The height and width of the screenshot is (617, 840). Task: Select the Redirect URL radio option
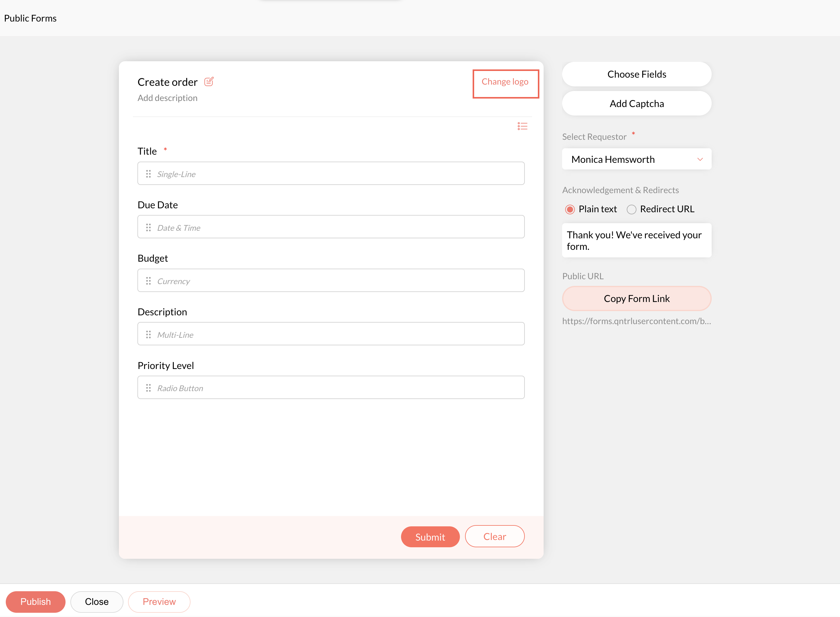coord(631,209)
